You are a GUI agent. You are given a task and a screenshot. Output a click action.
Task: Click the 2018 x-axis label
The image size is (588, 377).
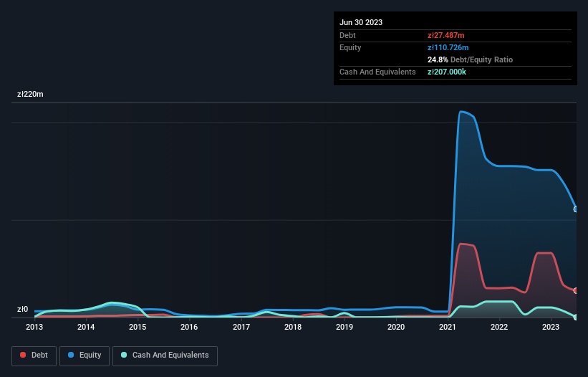pyautogui.click(x=293, y=327)
